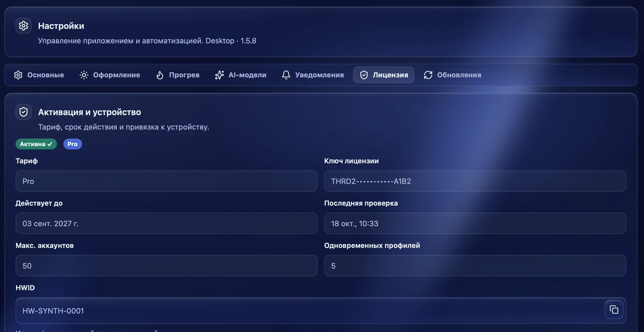Click the Действует до label
Screen dimensions: 644x332
tap(39, 203)
